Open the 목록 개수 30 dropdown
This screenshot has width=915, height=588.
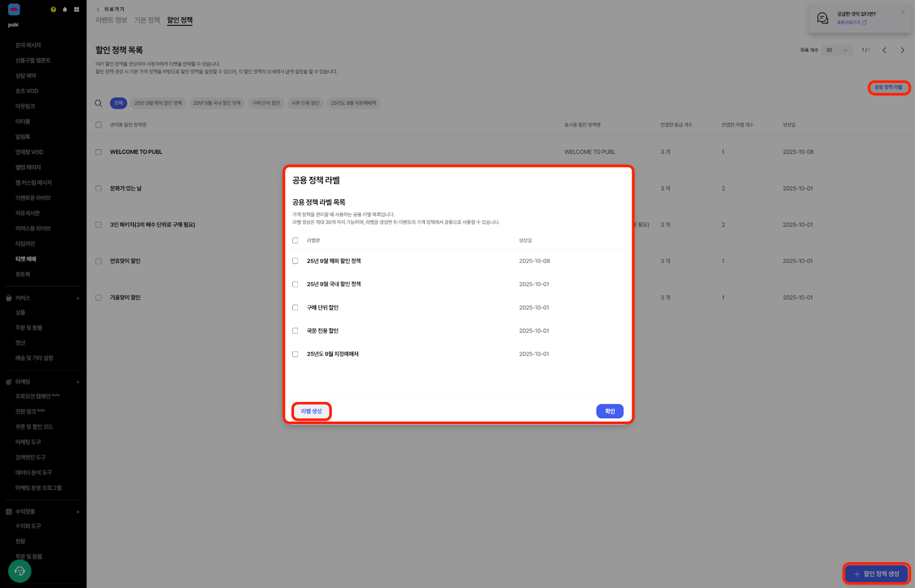tap(837, 50)
